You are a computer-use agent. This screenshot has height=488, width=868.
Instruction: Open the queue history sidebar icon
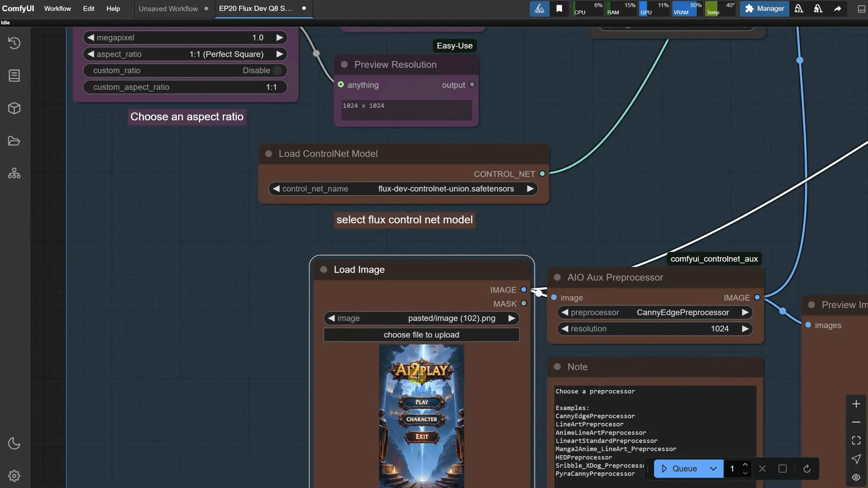(14, 43)
